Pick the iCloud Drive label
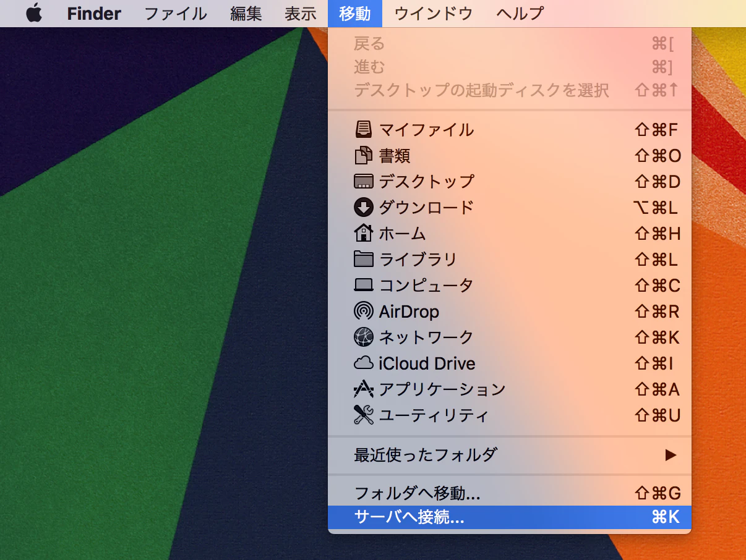The width and height of the screenshot is (746, 560). 427,363
